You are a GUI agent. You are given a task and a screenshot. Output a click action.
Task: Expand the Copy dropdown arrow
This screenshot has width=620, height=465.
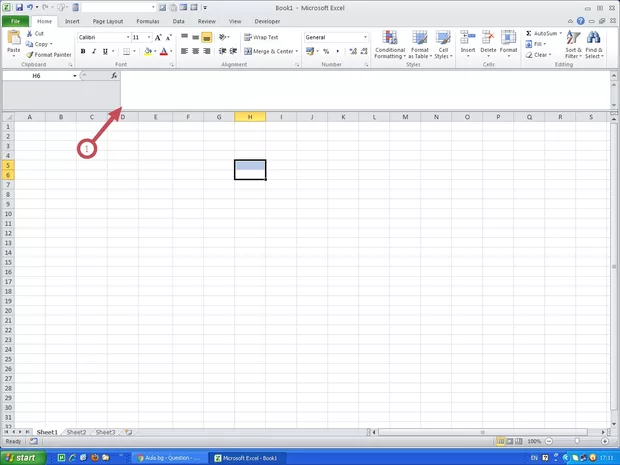[x=51, y=44]
